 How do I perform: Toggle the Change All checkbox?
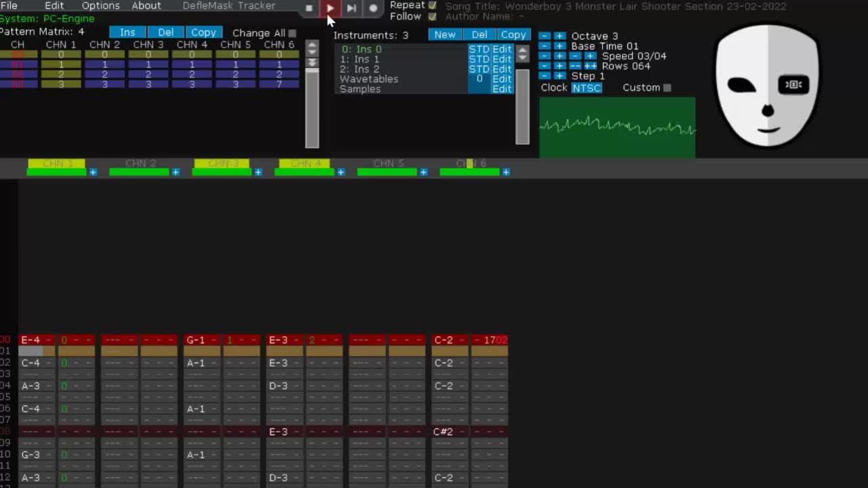(x=292, y=33)
